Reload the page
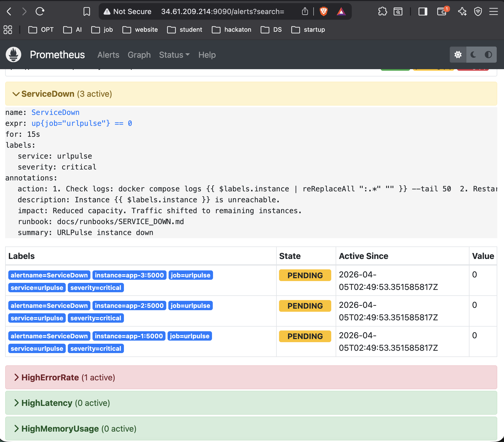The width and height of the screenshot is (504, 442). 40,11
